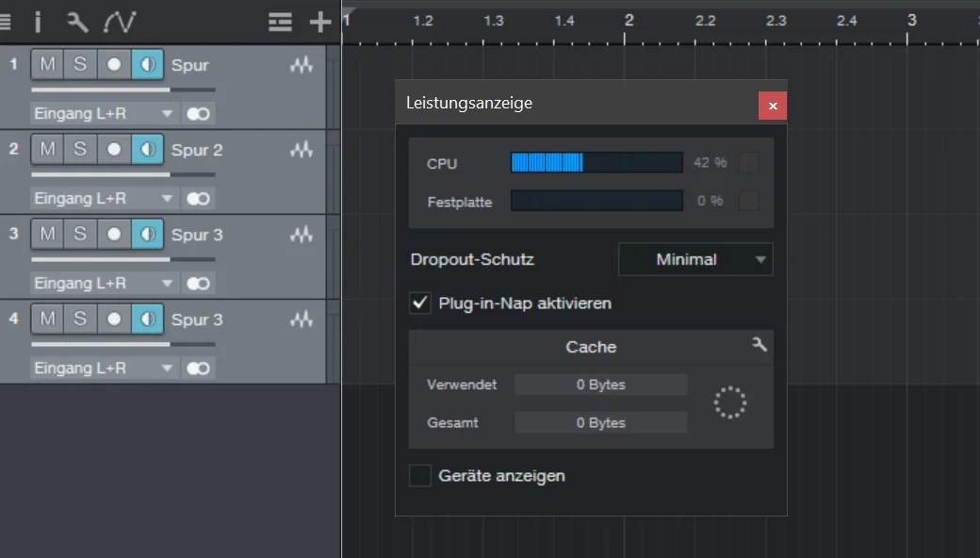Click the waveform icon on Spur 2
Image resolution: width=980 pixels, height=558 pixels.
pos(302,150)
